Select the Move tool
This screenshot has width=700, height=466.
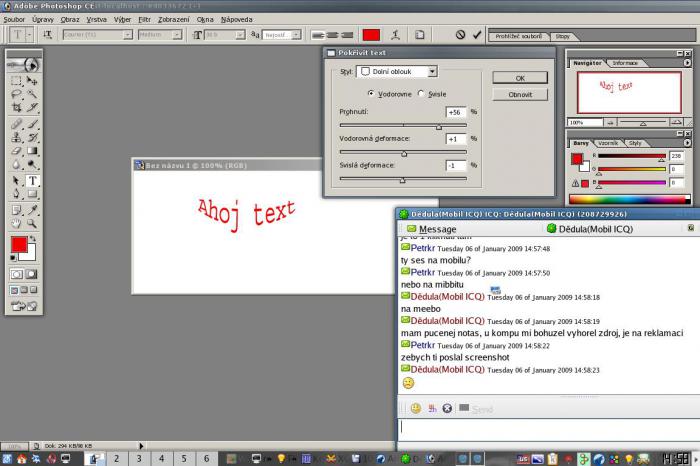32,81
